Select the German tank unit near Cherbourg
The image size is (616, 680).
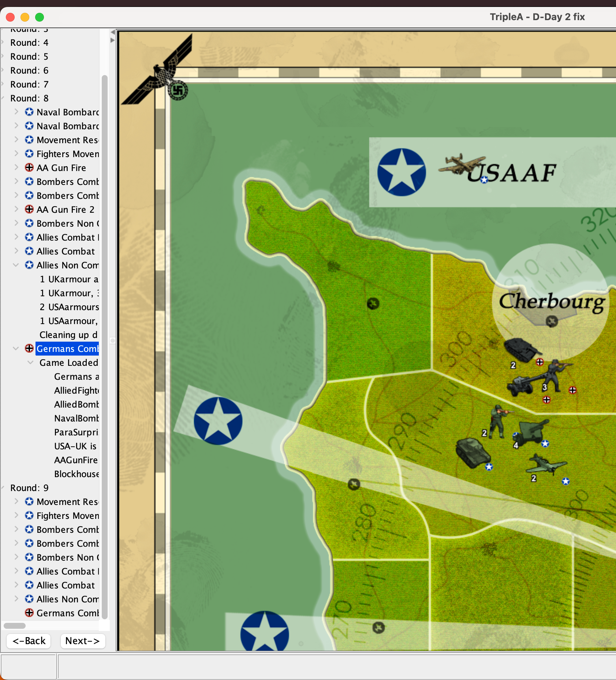(522, 350)
